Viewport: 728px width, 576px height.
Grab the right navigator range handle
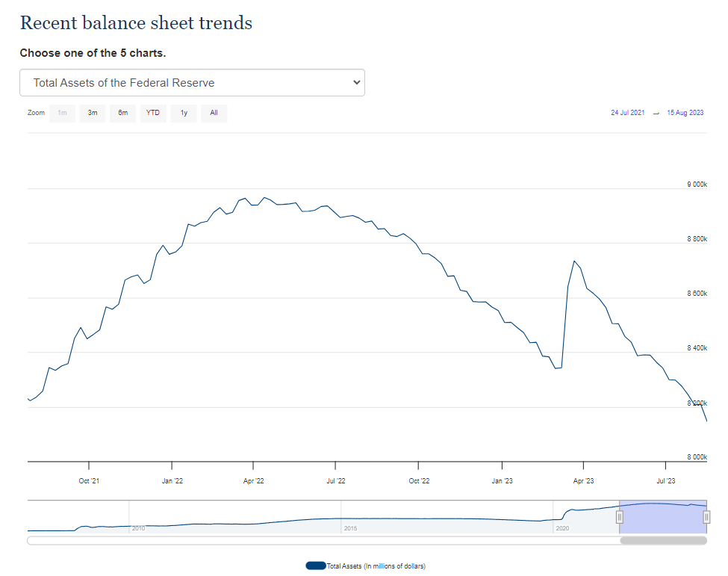click(706, 517)
